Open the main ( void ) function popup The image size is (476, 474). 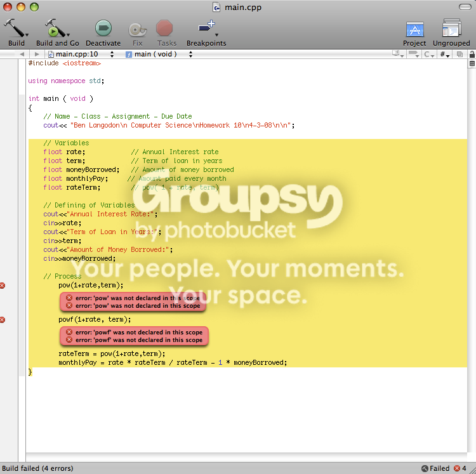pyautogui.click(x=159, y=54)
